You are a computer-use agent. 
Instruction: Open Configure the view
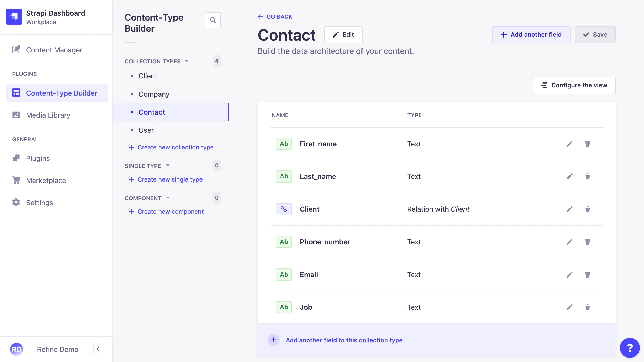[x=574, y=85]
